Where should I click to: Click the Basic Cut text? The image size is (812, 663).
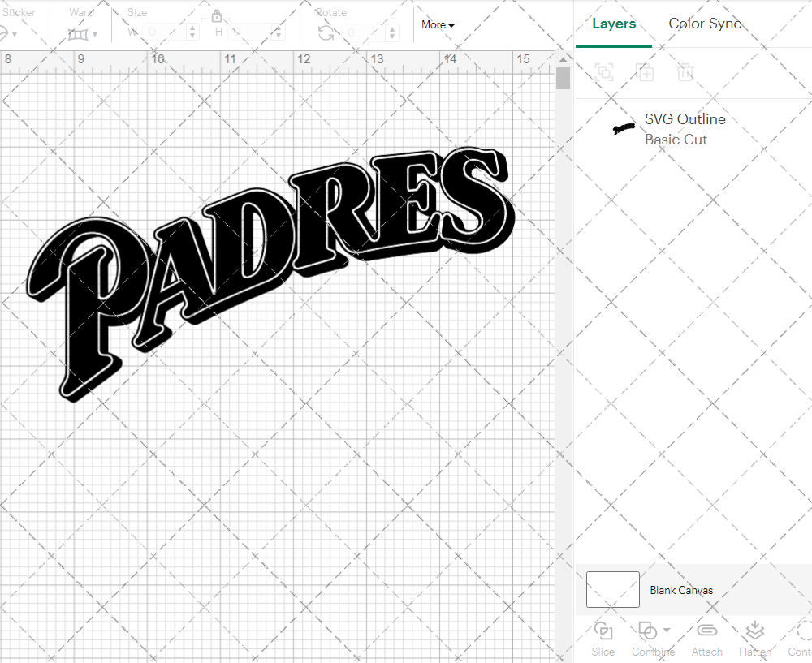pyautogui.click(x=676, y=140)
